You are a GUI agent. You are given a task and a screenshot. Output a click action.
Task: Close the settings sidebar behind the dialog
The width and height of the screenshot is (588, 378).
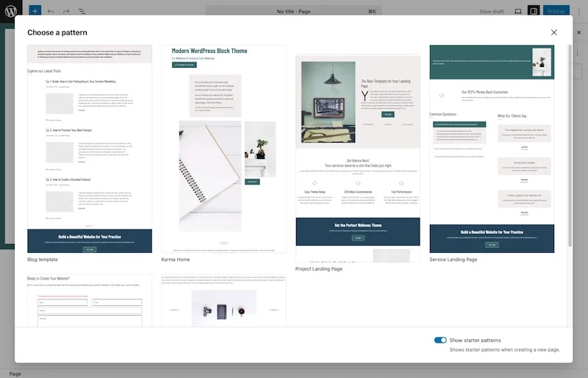tap(579, 32)
